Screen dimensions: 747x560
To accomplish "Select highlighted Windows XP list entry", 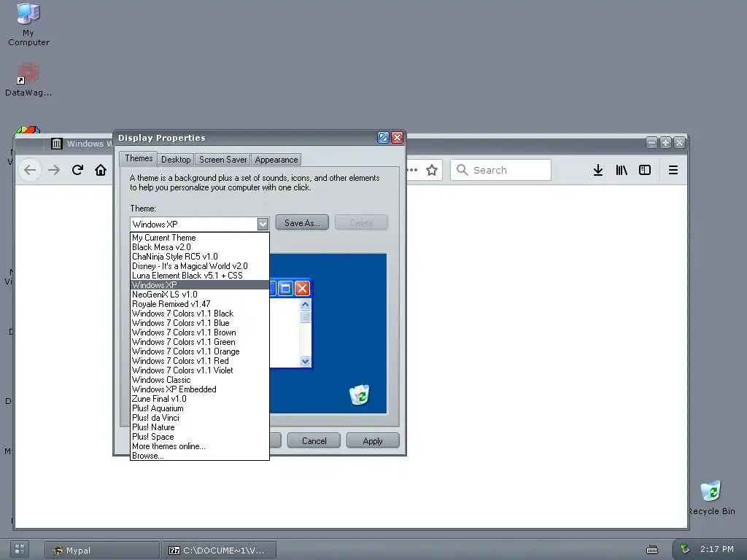I will [x=200, y=285].
